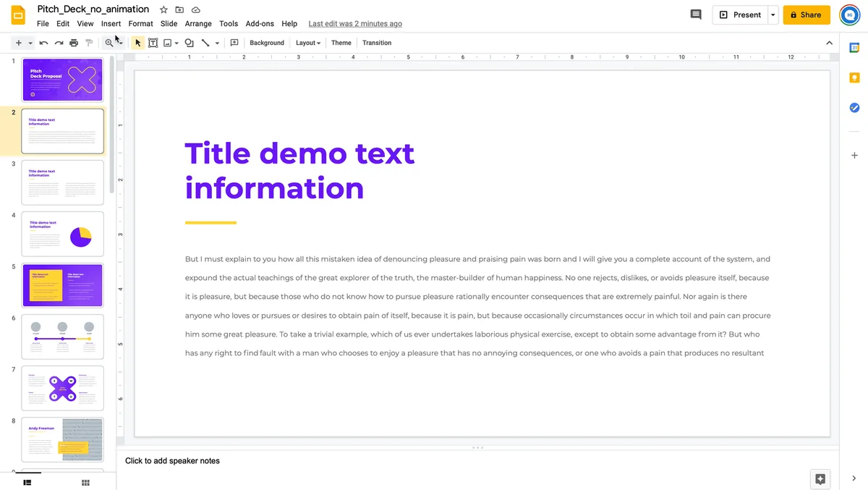Select slide 6 timeline thumbnail
The width and height of the screenshot is (868, 490).
(x=62, y=337)
